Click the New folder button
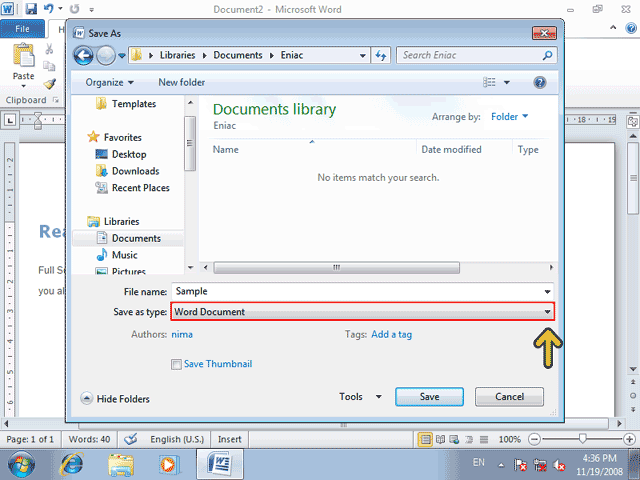 click(x=182, y=82)
